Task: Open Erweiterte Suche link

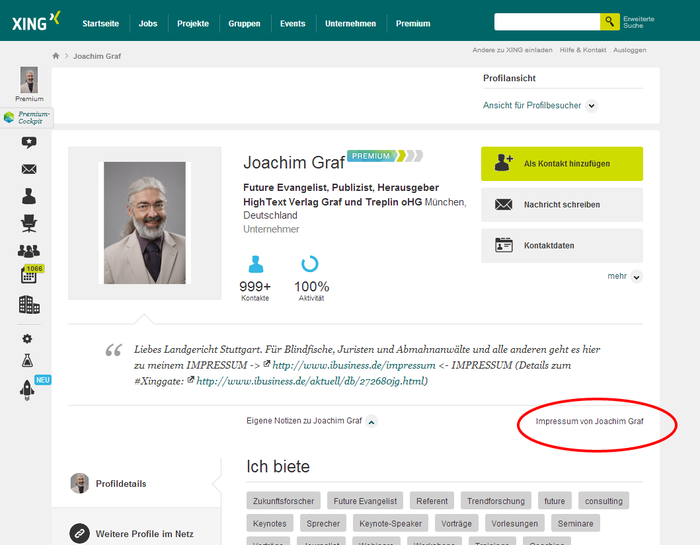Action: (x=639, y=22)
